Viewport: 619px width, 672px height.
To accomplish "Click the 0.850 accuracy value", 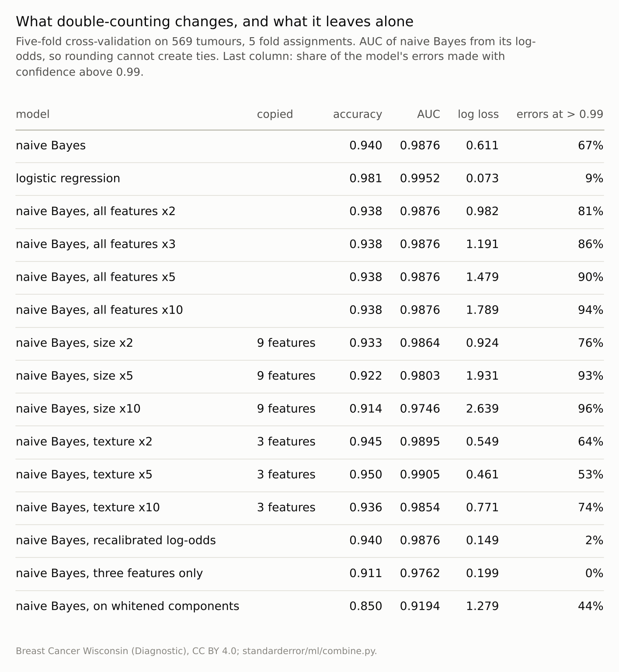I will click(x=366, y=606).
